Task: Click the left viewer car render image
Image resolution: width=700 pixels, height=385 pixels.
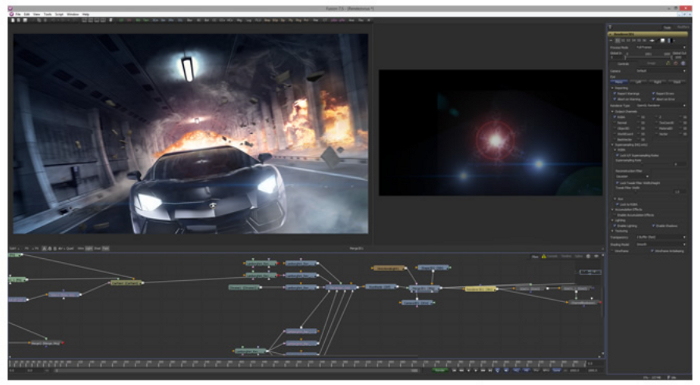Action: point(191,134)
